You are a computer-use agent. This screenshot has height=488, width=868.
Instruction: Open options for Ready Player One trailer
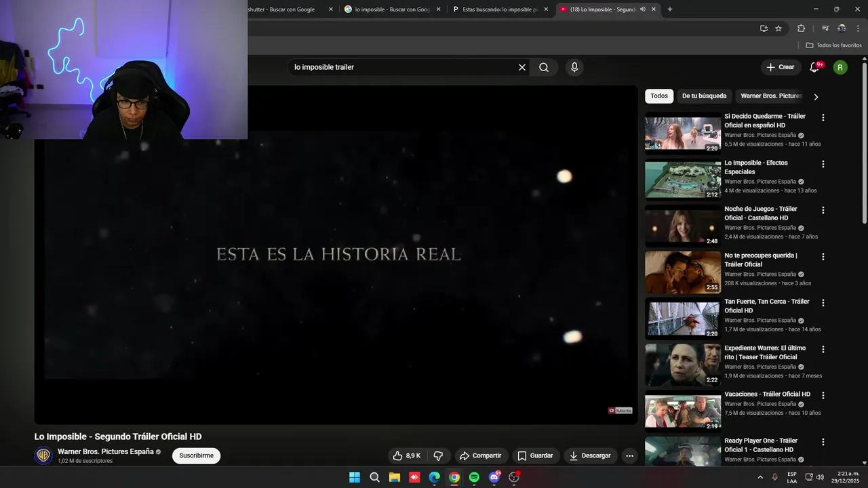coord(823,442)
